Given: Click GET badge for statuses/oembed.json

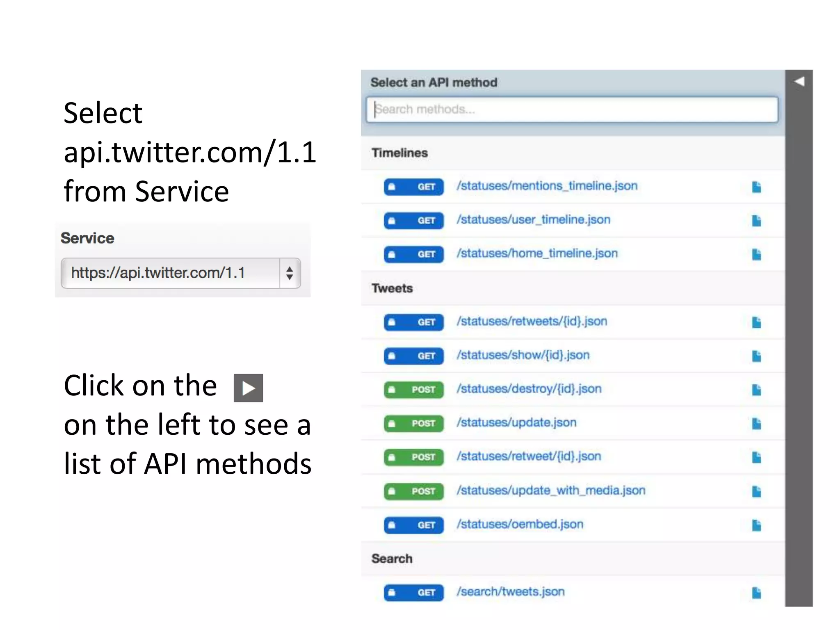Looking at the screenshot, I should pos(413,525).
